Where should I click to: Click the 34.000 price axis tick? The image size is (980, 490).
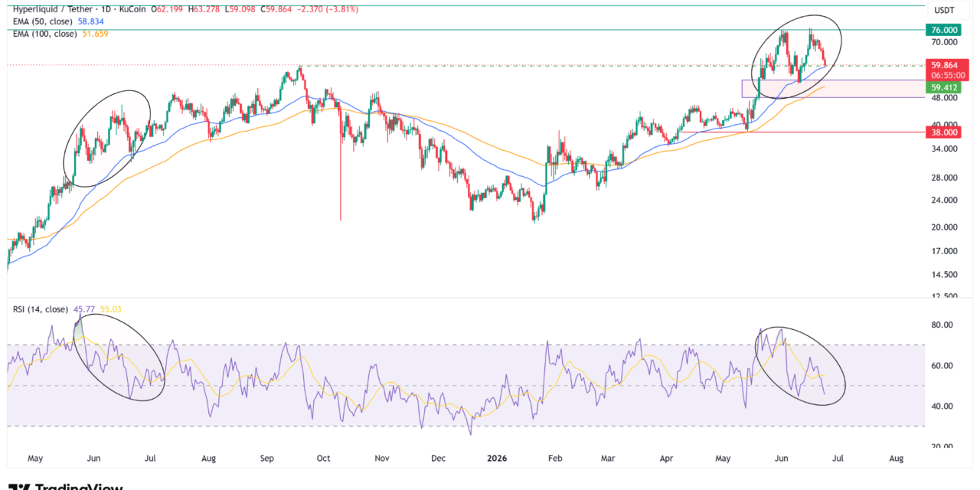(944, 149)
